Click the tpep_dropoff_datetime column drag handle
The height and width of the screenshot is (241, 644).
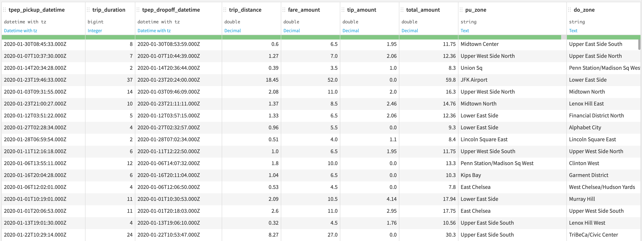(x=138, y=10)
